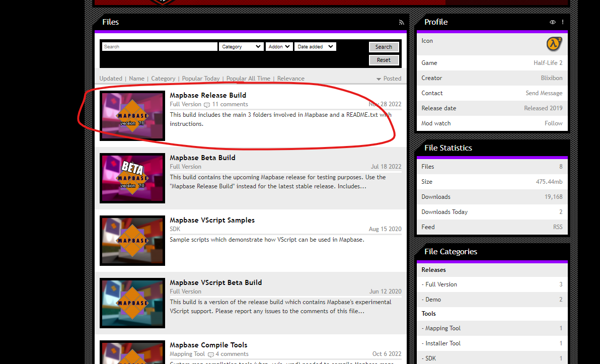Click the comments bubble icon under Mapbase Compile Tools
The image size is (600, 364).
tap(210, 355)
